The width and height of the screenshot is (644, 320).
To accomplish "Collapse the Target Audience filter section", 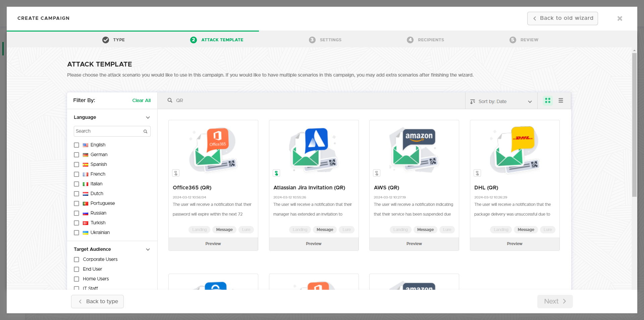I will [x=148, y=249].
